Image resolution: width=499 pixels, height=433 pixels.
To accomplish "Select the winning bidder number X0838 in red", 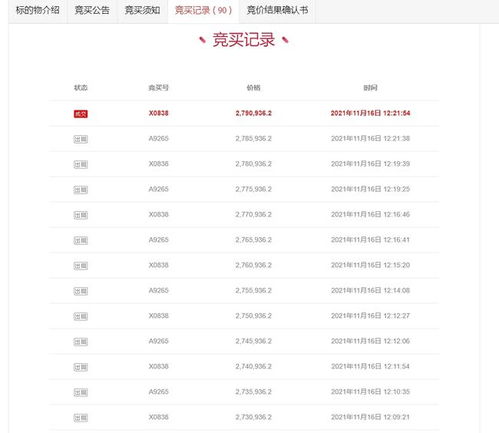I will click(159, 113).
